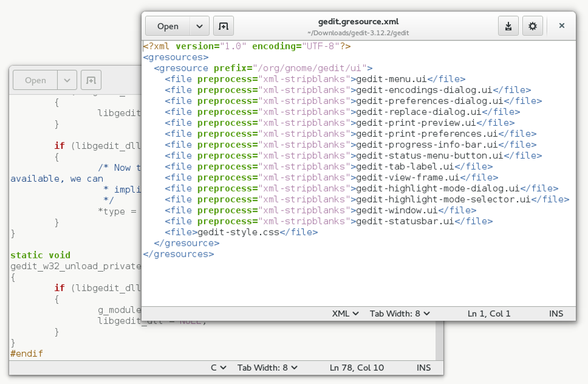Screen dimensions: 588x384
Task: Click the line containing gedit-menu.ui
Action: click(x=315, y=79)
